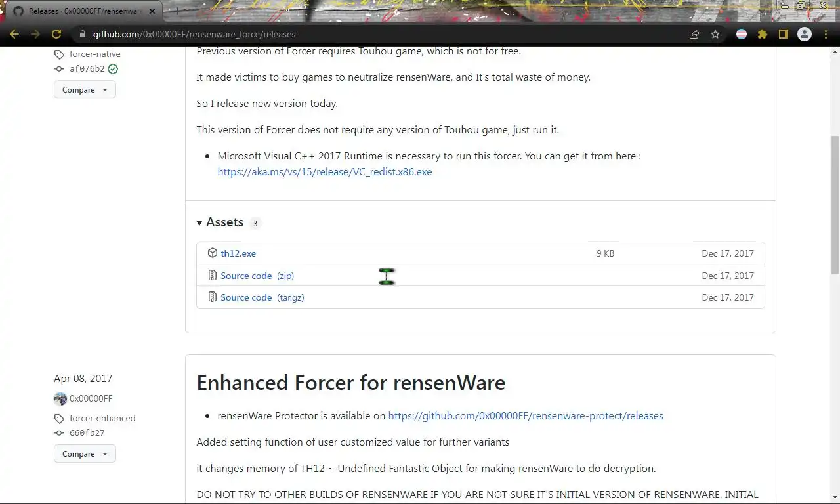Open commit 660fb27
This screenshot has width=840, height=504.
(87, 433)
